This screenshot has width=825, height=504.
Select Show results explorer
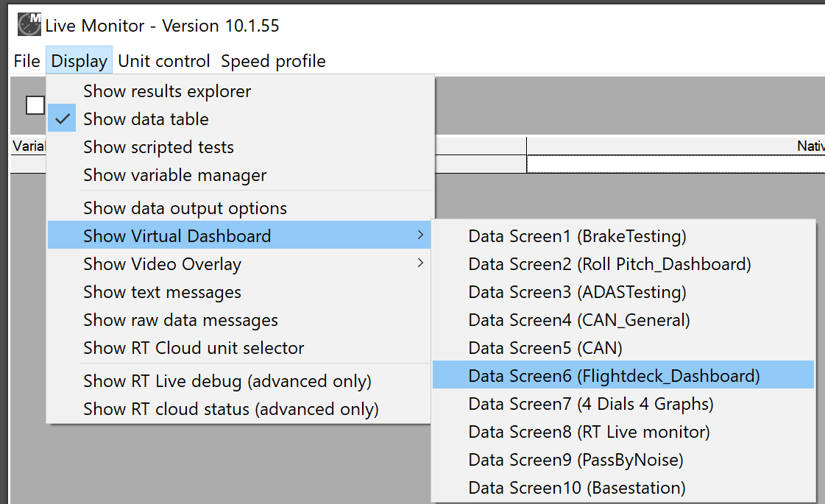(x=167, y=91)
